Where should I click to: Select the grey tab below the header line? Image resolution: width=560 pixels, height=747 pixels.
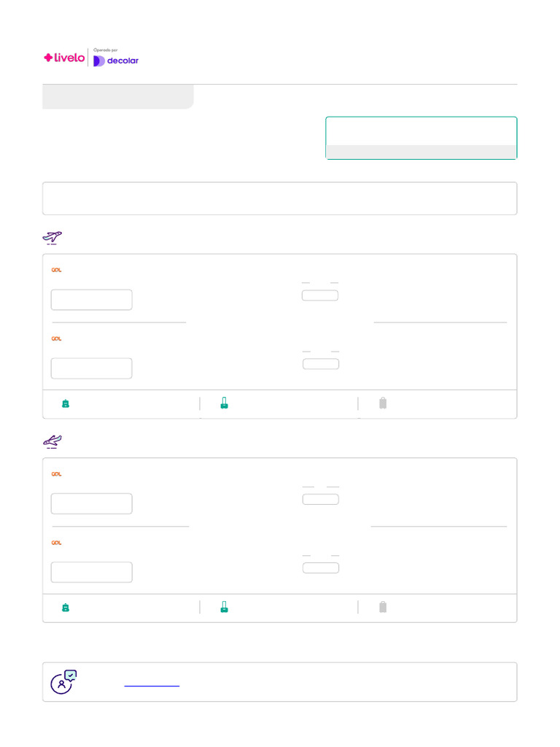117,96
